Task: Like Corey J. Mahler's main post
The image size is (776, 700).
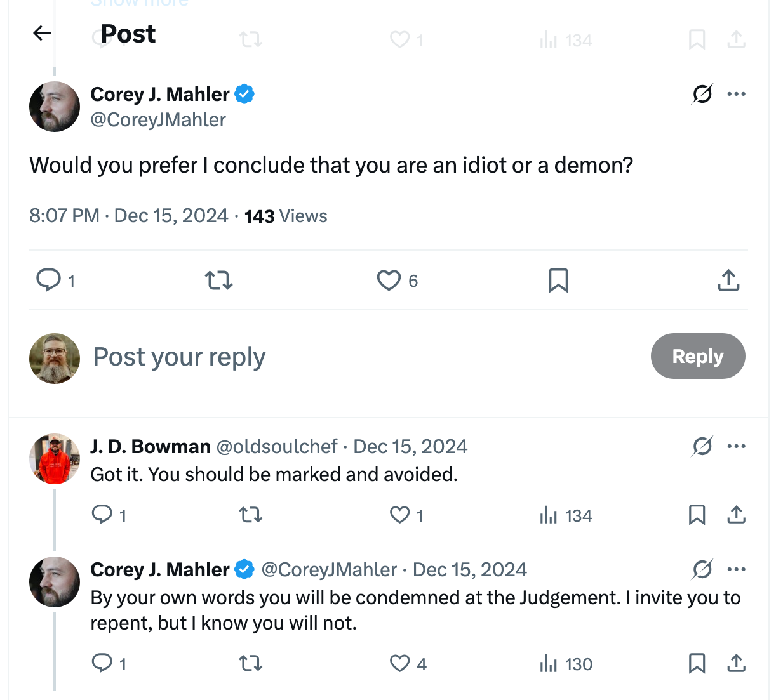Action: pyautogui.click(x=389, y=280)
